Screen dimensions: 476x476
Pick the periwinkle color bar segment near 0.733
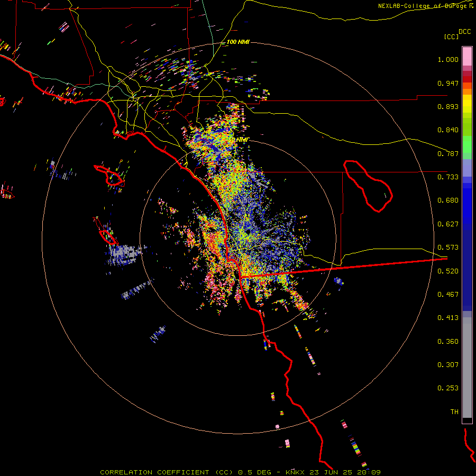(x=467, y=168)
